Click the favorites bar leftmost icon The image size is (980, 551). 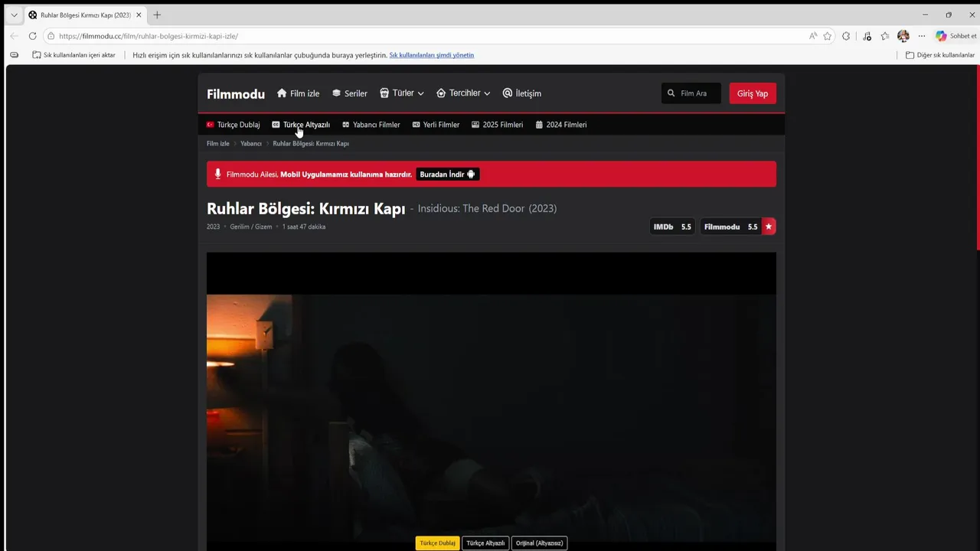pos(14,55)
